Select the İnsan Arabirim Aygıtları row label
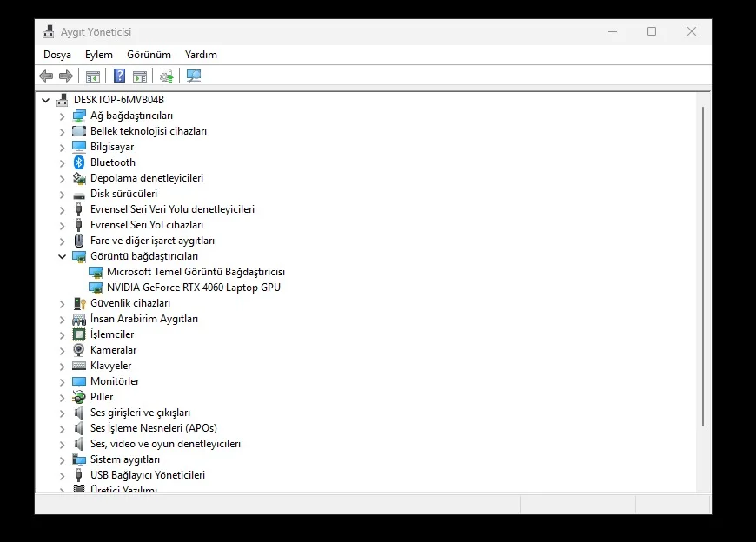The image size is (756, 542). point(144,319)
